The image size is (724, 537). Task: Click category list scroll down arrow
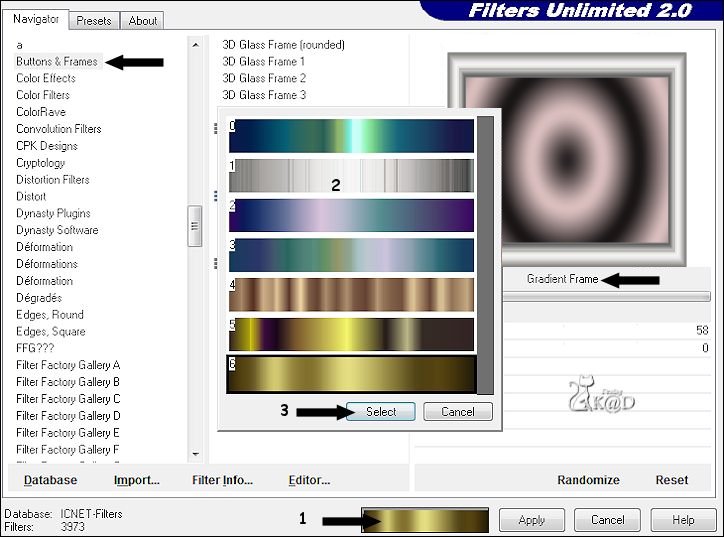pyautogui.click(x=195, y=454)
